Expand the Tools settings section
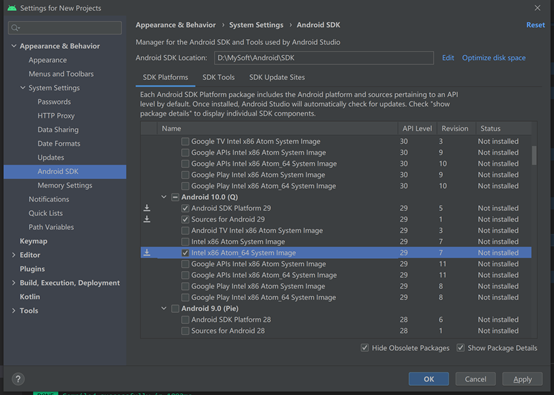This screenshot has height=395, width=554. (x=14, y=311)
